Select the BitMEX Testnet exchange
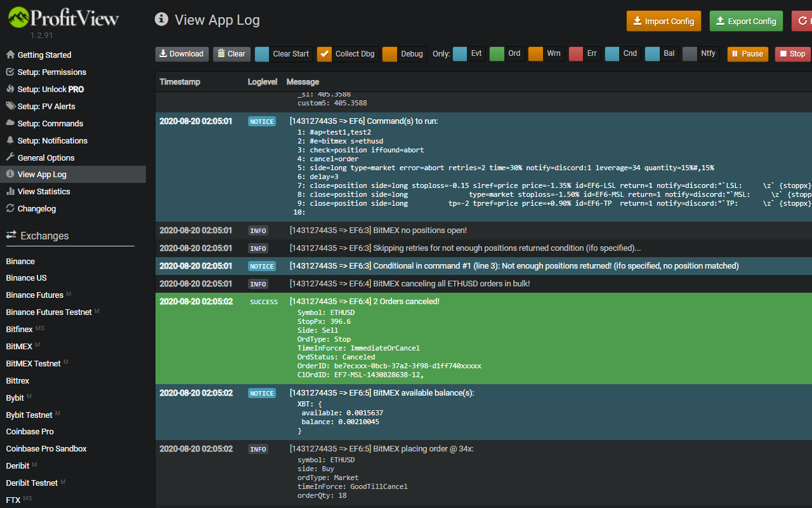 [34, 363]
